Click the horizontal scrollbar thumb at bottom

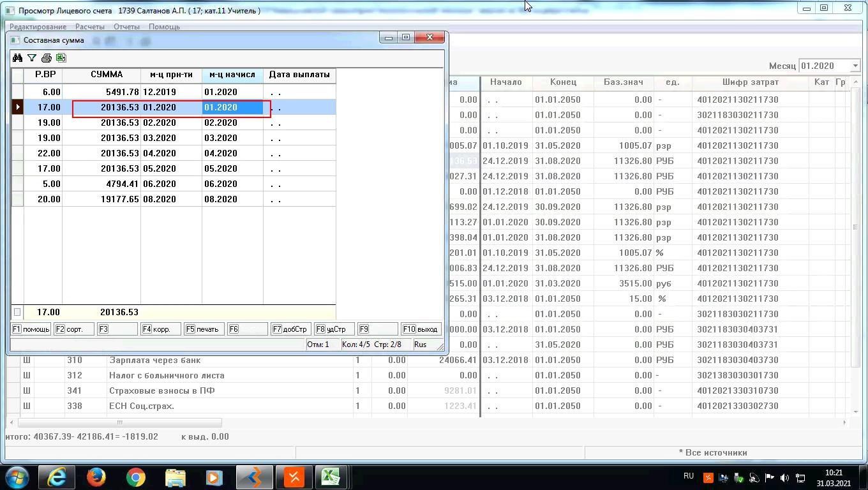coord(119,422)
